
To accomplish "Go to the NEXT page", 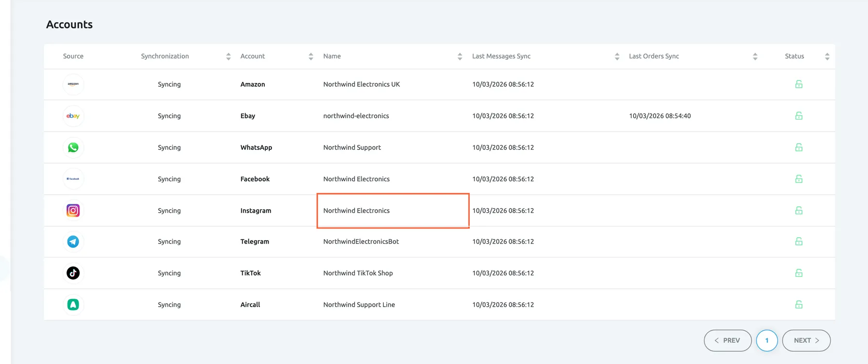I will [806, 340].
